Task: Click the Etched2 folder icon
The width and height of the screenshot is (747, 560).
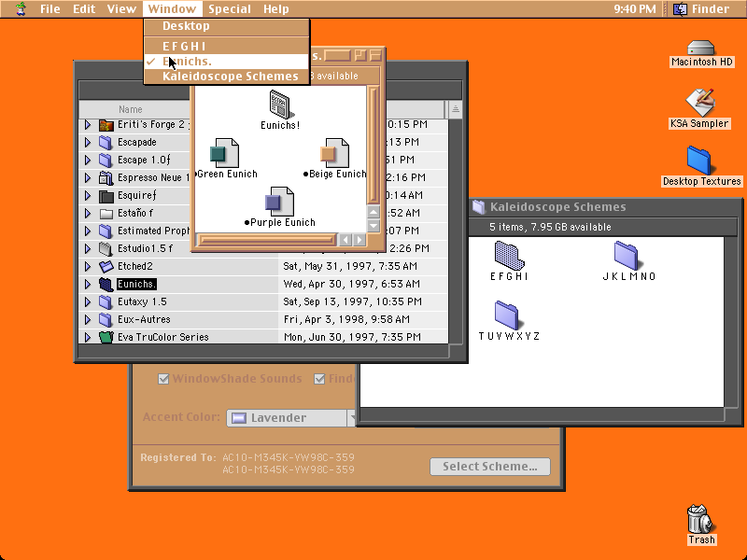Action: point(106,266)
